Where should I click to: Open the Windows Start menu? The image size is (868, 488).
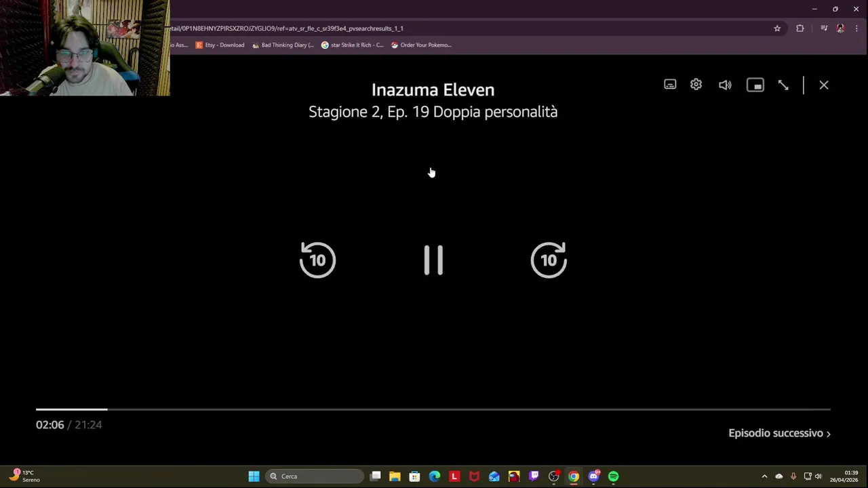[x=254, y=476]
